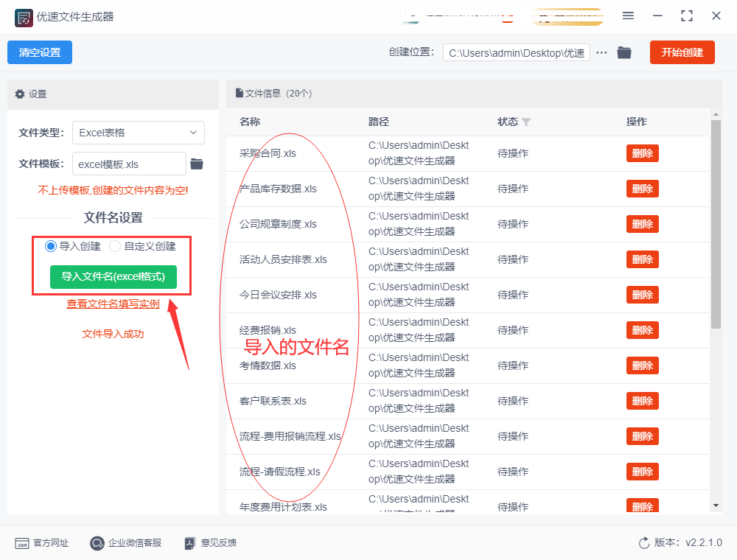
Task: Click the status column filter icon
Action: pos(526,122)
